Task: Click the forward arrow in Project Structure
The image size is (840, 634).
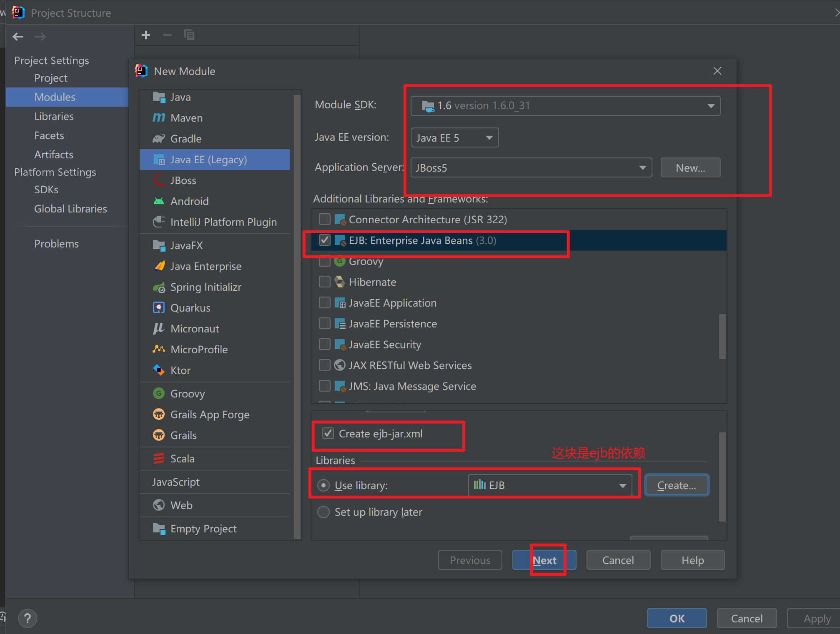Action: [x=40, y=37]
